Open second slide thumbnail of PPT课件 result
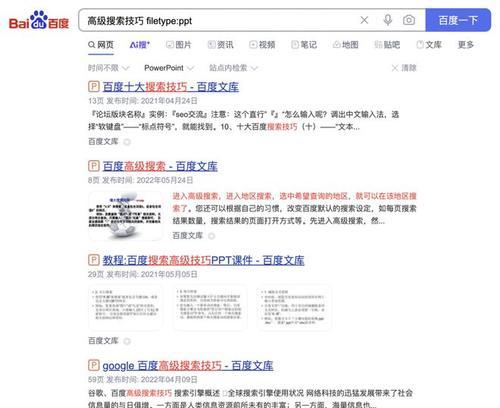 click(210, 307)
